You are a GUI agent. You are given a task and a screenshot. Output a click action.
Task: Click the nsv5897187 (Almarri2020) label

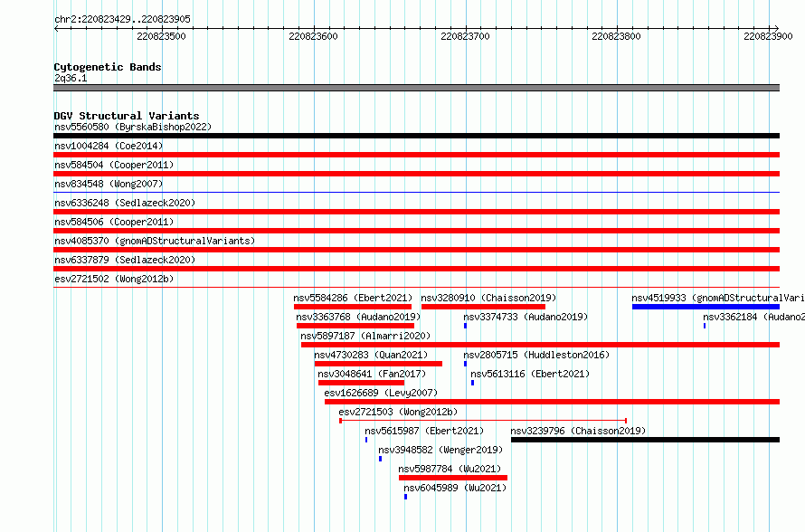[x=365, y=336]
